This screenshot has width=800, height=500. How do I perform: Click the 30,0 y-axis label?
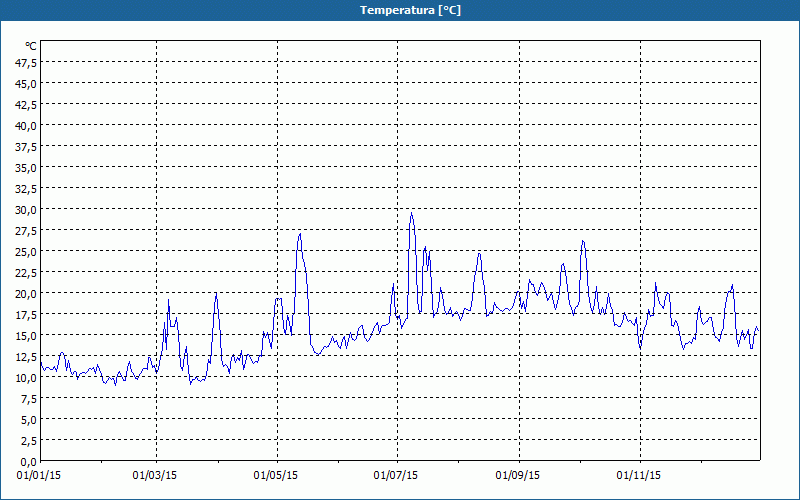26,210
